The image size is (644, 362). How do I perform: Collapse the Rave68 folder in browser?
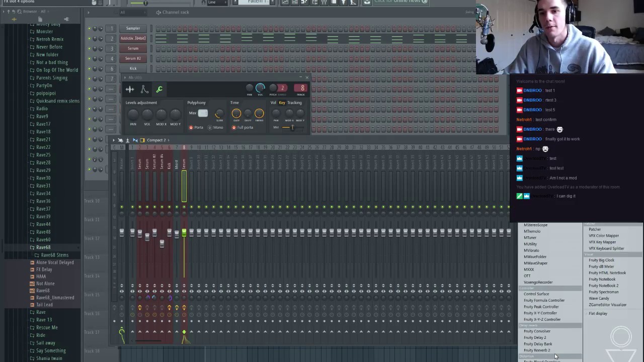tap(43, 247)
